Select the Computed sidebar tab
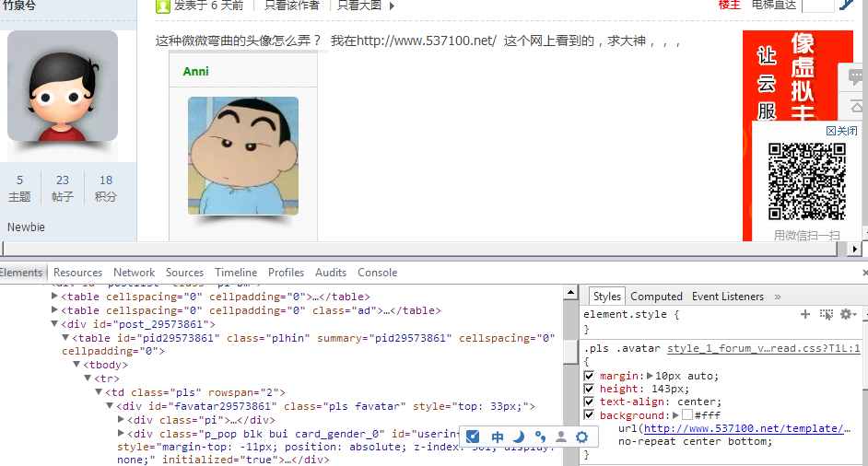The image size is (868, 466). coord(656,297)
